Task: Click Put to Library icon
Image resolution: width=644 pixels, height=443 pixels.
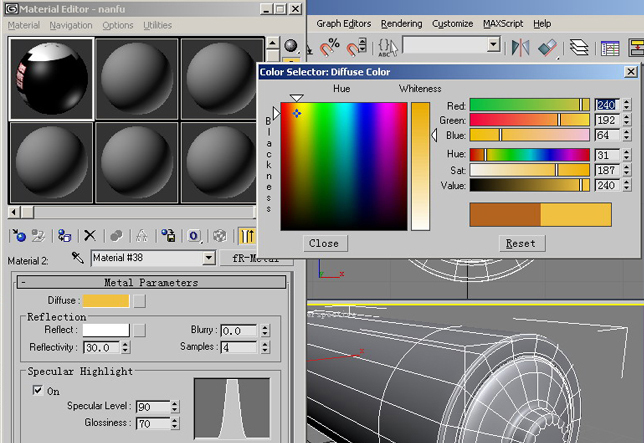Action: click(x=168, y=236)
